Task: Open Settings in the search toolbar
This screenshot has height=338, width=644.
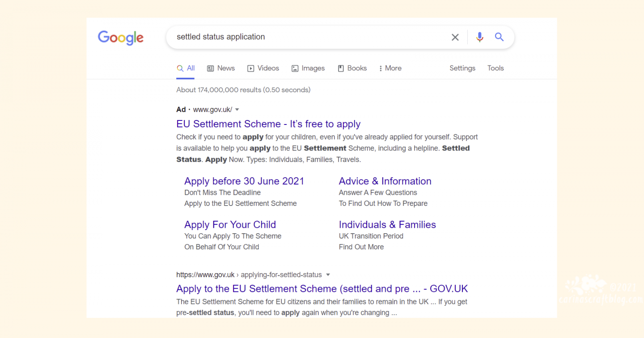Action: coord(462,68)
